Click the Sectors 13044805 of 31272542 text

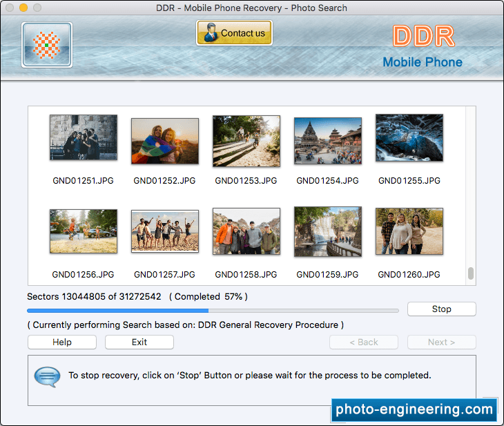[x=94, y=296]
